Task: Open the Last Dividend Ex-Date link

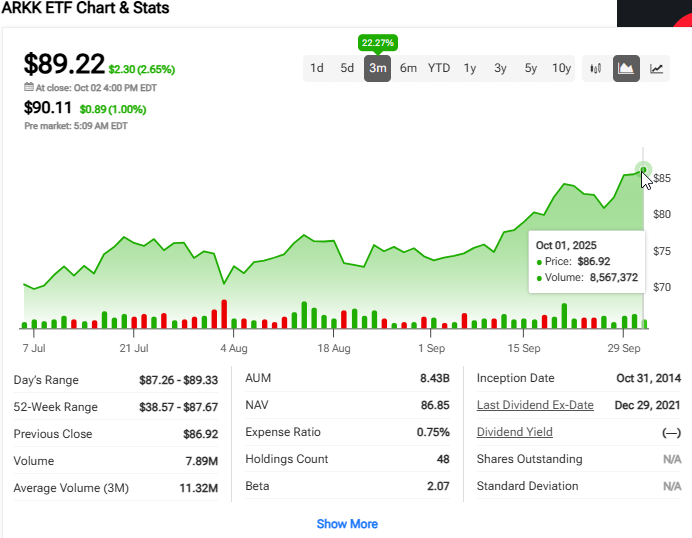Action: [535, 405]
